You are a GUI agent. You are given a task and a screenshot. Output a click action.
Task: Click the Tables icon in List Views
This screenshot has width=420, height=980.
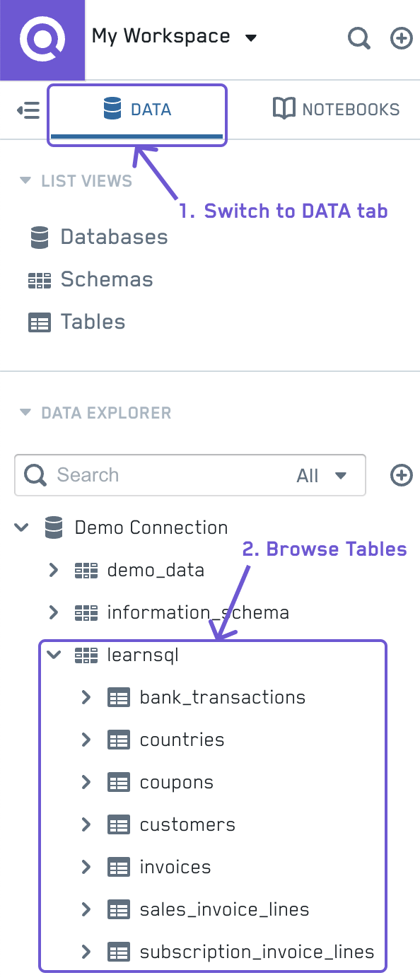39,322
